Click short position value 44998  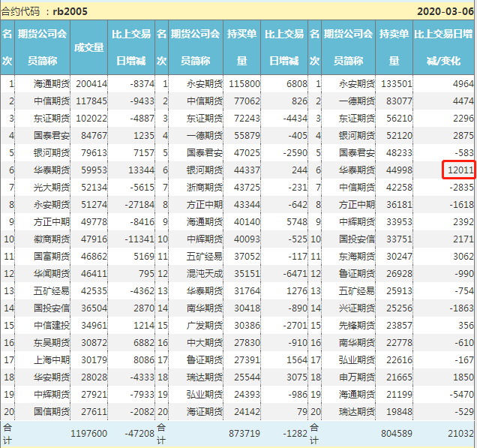pos(400,170)
